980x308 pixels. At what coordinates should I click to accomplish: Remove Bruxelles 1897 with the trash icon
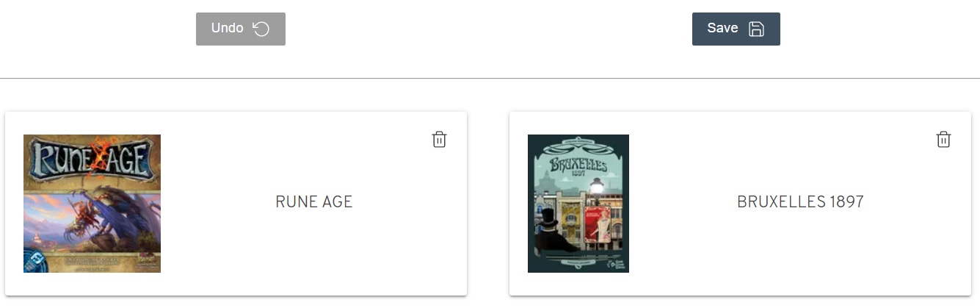coord(943,139)
